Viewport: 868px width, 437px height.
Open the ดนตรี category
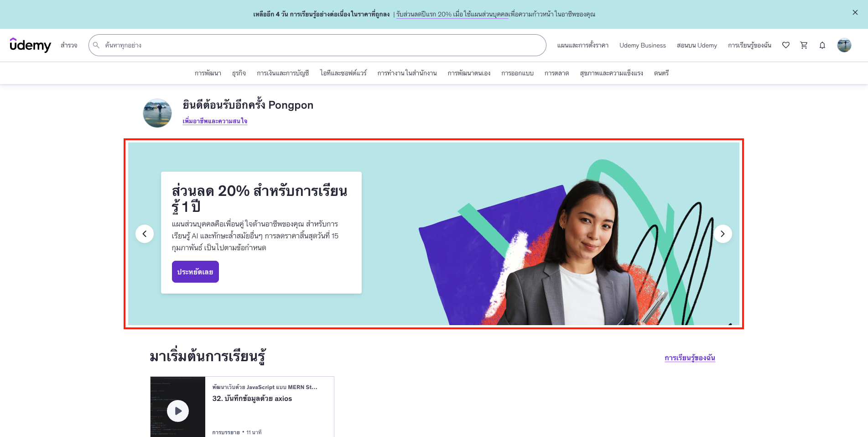661,73
